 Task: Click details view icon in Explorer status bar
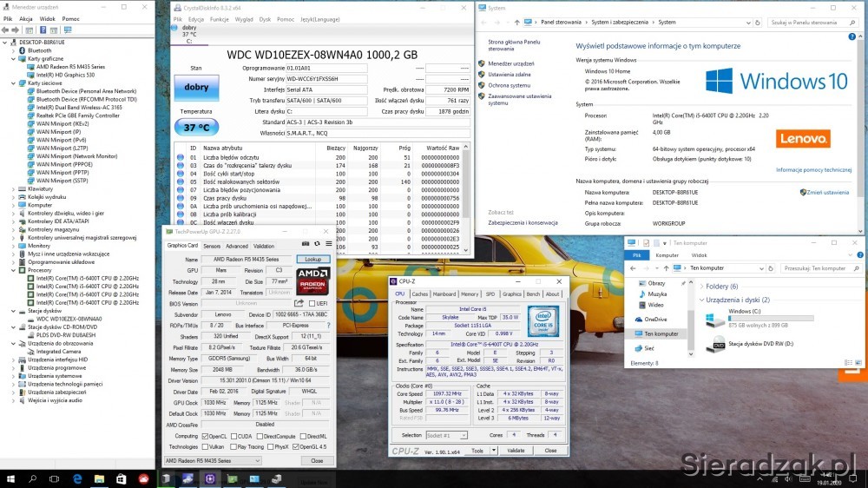pos(849,363)
